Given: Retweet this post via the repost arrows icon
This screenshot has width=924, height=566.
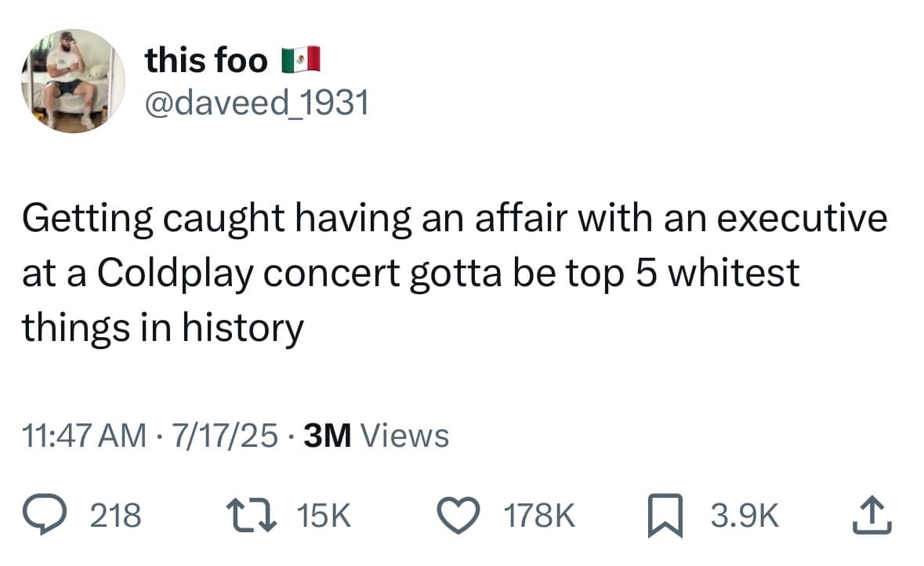Looking at the screenshot, I should (x=252, y=515).
